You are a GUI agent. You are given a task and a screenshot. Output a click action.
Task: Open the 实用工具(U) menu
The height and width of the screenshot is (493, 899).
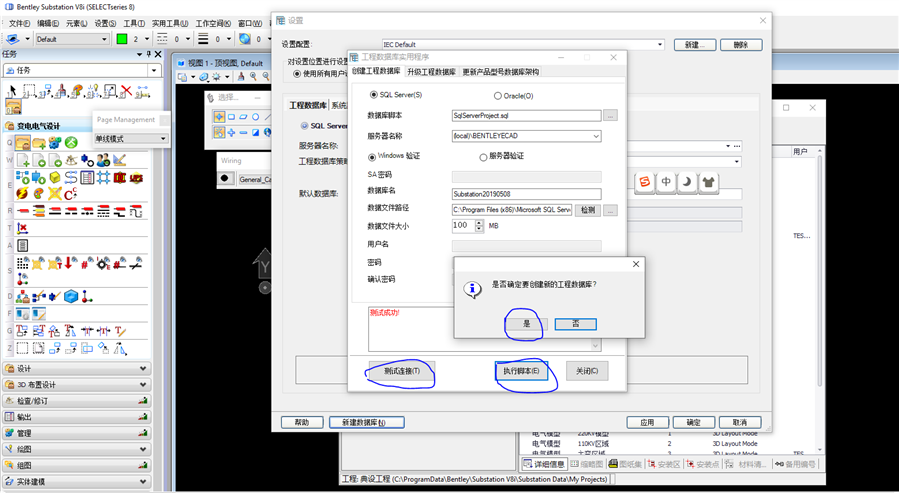[x=170, y=24]
